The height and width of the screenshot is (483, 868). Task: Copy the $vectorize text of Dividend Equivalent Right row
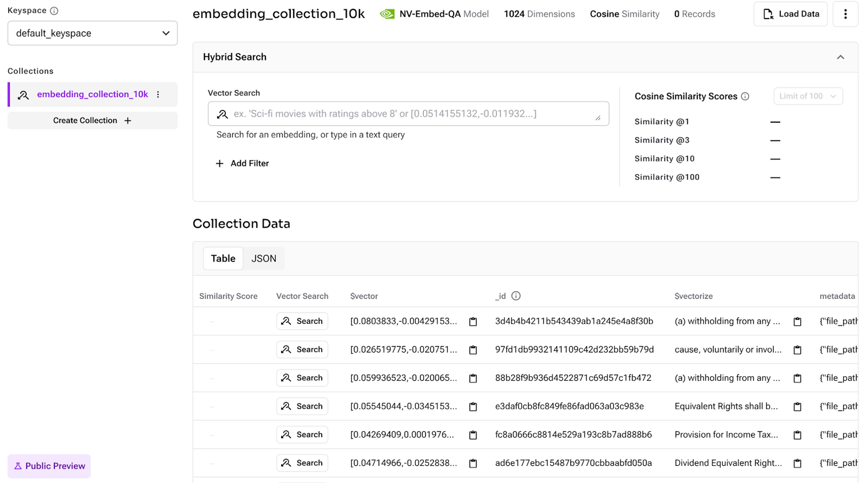(797, 463)
